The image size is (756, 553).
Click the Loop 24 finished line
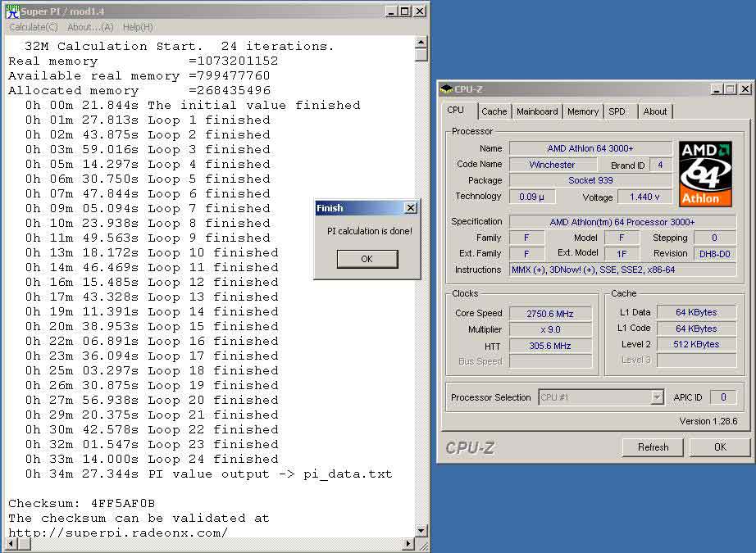[152, 459]
